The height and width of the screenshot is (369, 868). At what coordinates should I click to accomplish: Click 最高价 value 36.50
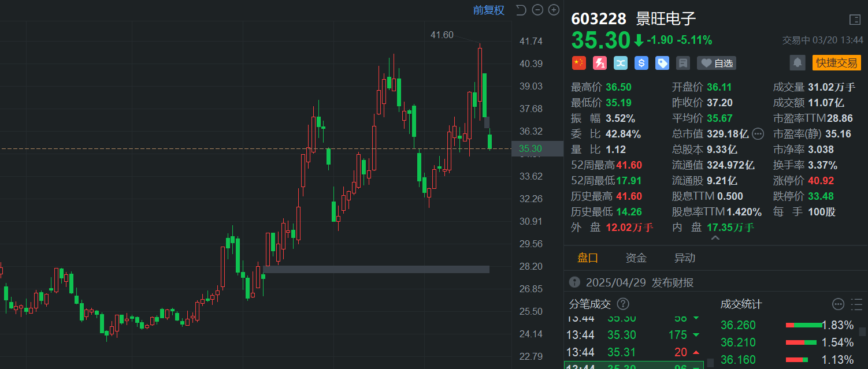pyautogui.click(x=618, y=87)
